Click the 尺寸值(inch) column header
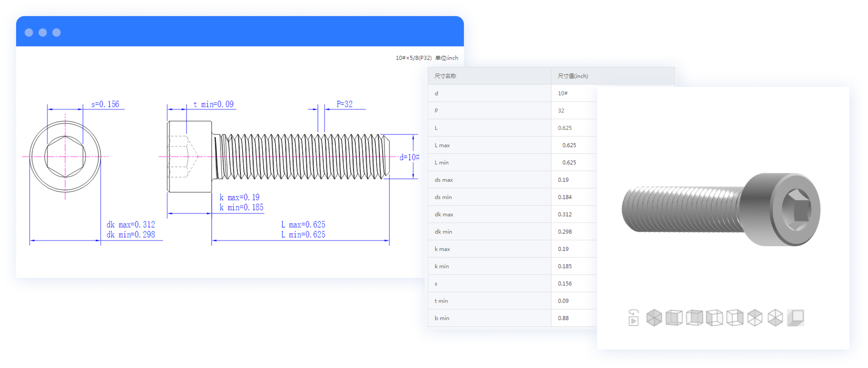868x368 pixels. click(x=573, y=76)
